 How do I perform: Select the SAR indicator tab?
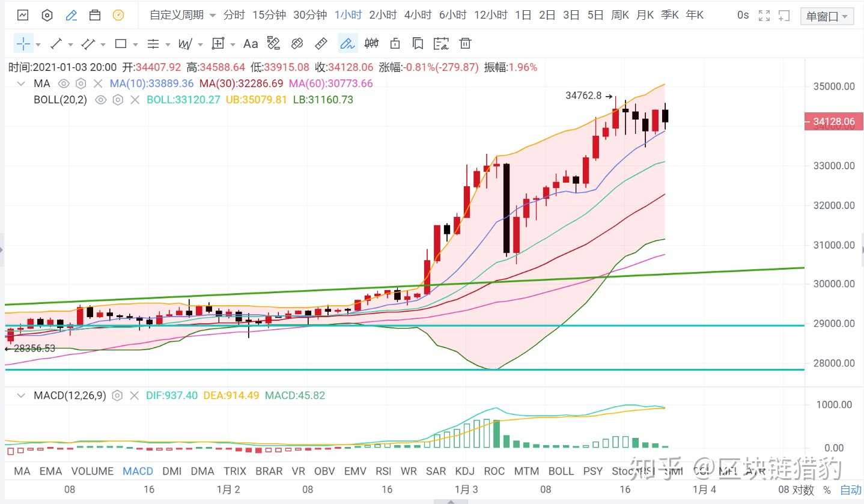[436, 471]
